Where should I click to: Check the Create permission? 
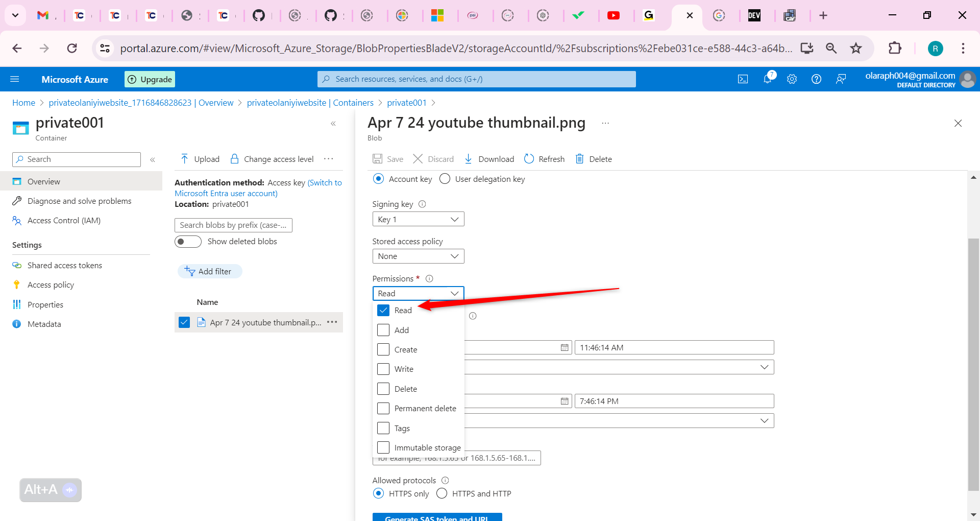click(x=383, y=349)
